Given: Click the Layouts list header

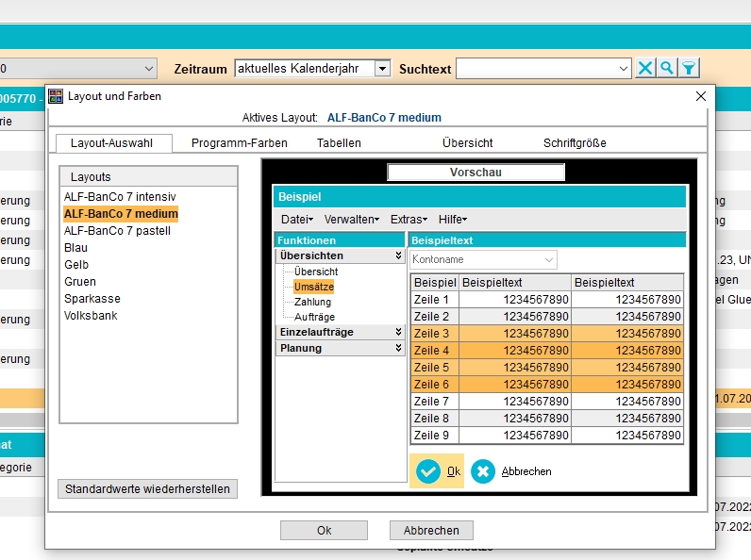Looking at the screenshot, I should coord(148,177).
